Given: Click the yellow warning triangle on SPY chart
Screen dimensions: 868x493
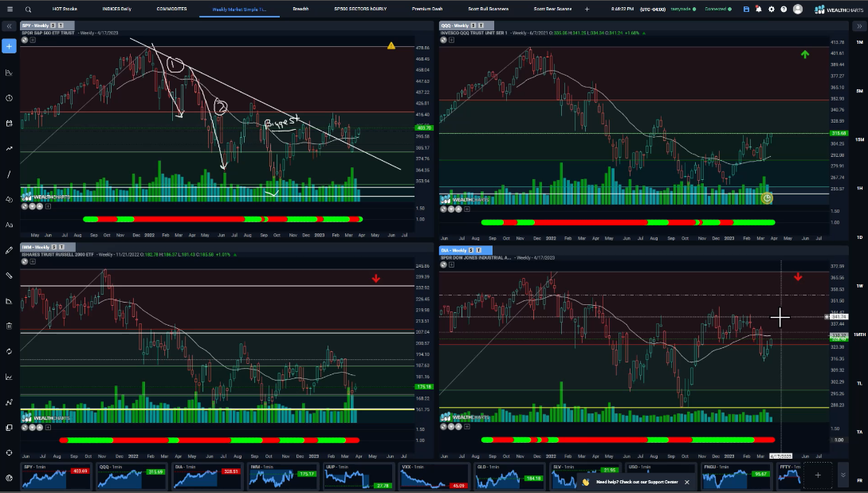Looking at the screenshot, I should click(x=391, y=46).
